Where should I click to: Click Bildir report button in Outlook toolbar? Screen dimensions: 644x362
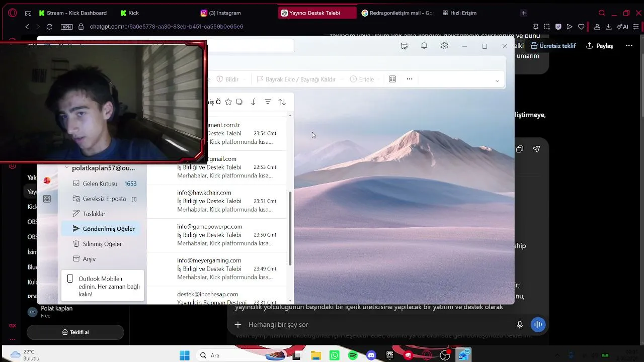(227, 79)
